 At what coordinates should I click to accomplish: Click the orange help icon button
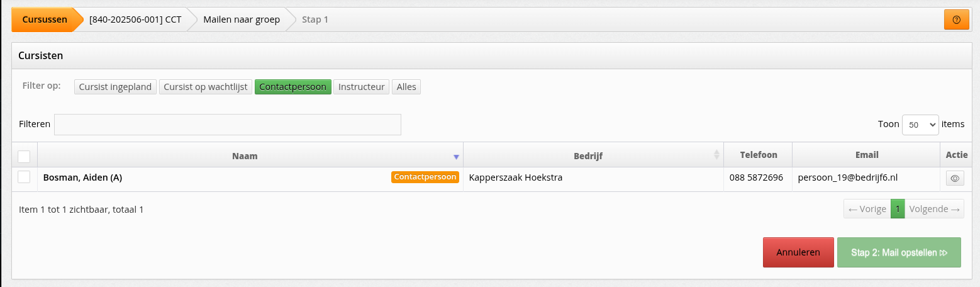pyautogui.click(x=956, y=20)
